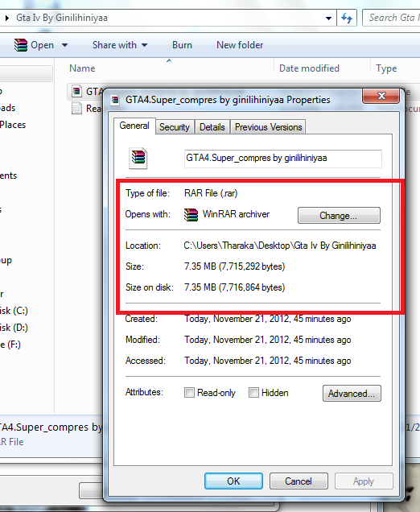The width and height of the screenshot is (420, 512).
Task: Close the Properties dialog with the red X
Action: pyautogui.click(x=381, y=96)
